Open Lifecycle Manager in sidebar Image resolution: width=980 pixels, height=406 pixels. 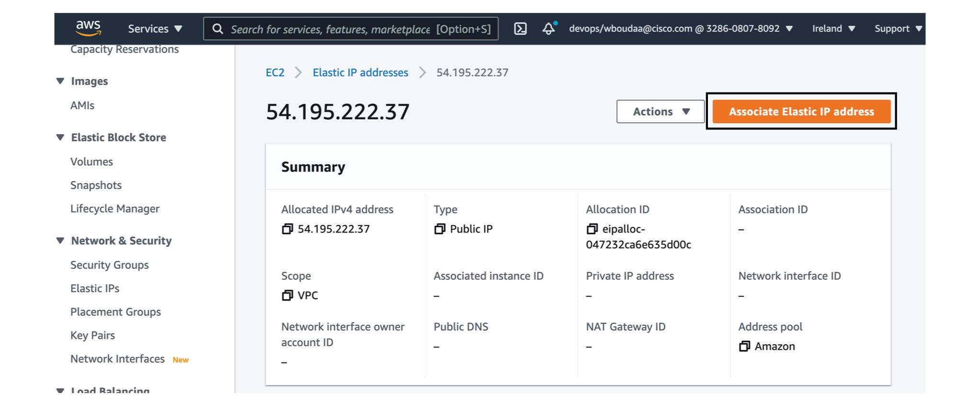[115, 209]
